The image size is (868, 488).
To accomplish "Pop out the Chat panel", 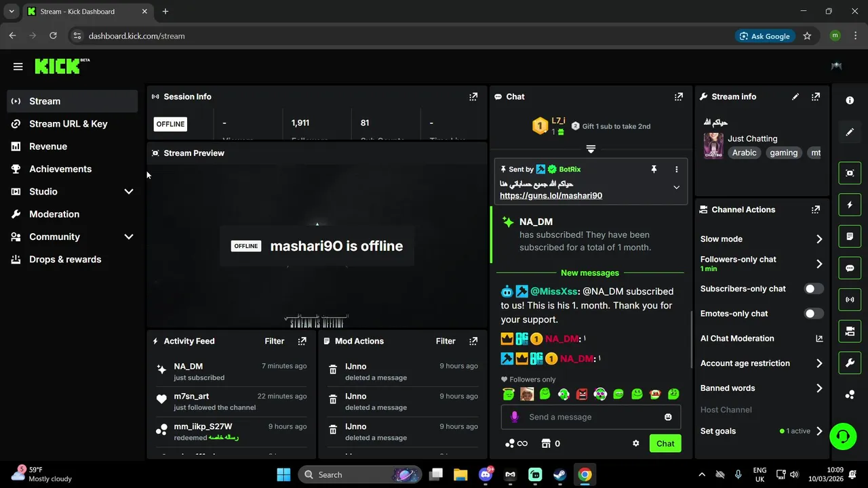I will pyautogui.click(x=678, y=97).
